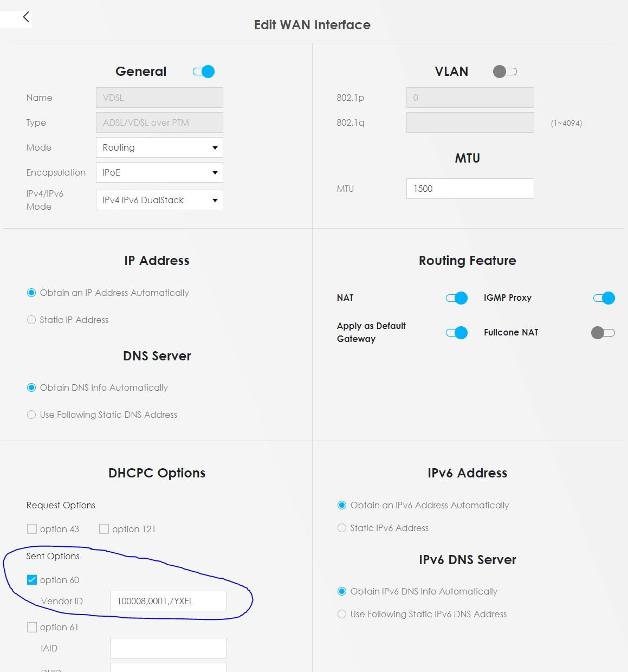628x672 pixels.
Task: Open the Encapsulation dropdown showing IPoE
Action: [x=159, y=172]
